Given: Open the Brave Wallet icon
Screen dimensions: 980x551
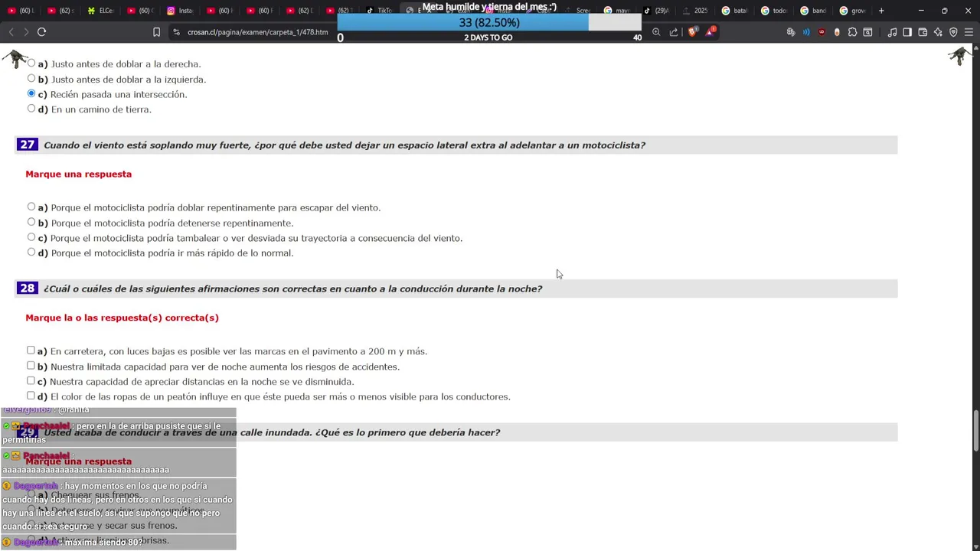Looking at the screenshot, I should pyautogui.click(x=923, y=32).
